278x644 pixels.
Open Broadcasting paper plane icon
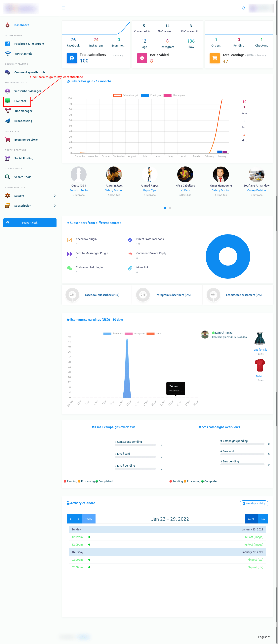(8, 121)
